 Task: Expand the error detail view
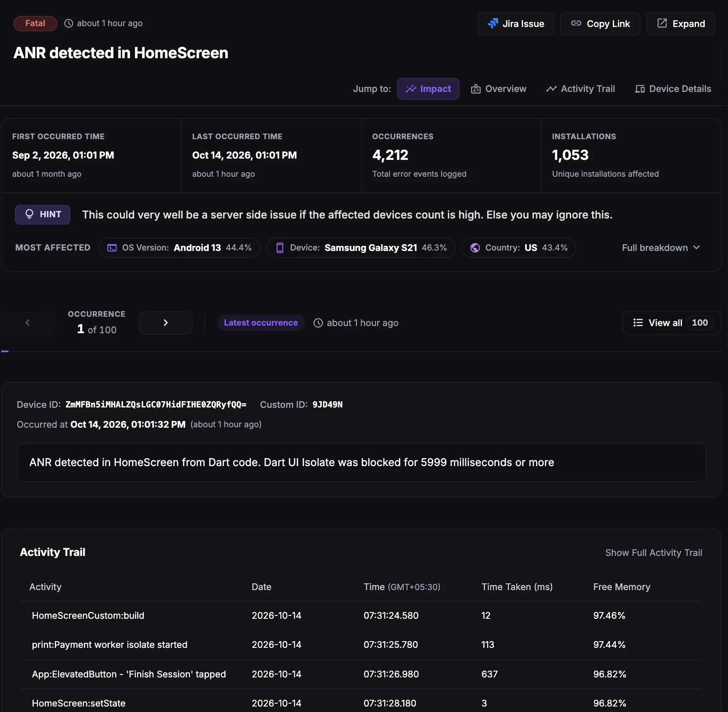pos(680,24)
